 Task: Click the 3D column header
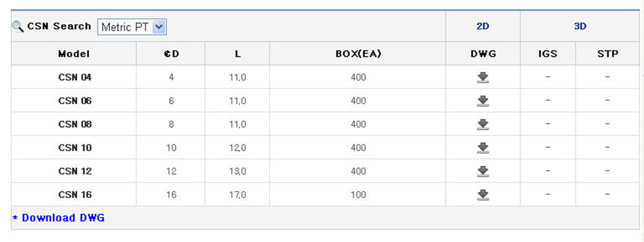tap(580, 26)
